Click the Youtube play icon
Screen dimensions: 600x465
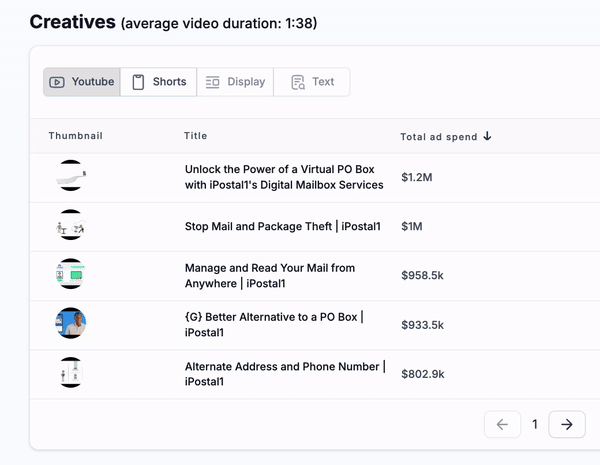point(57,82)
